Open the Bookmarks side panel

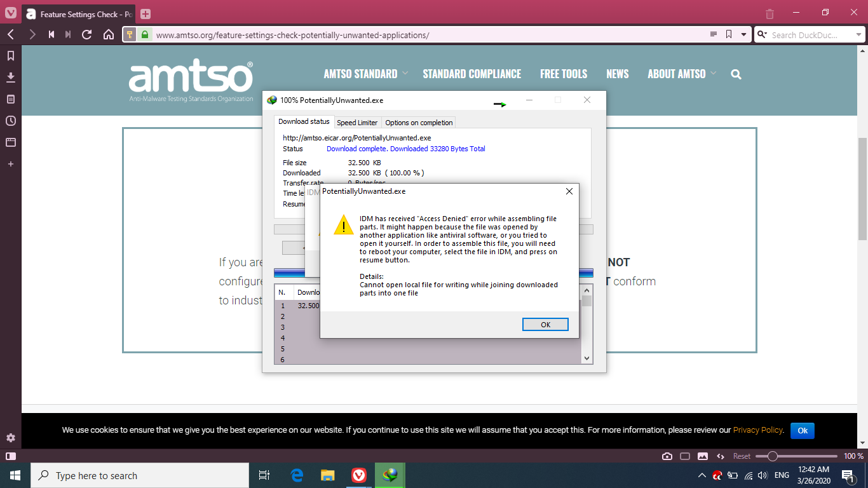pyautogui.click(x=11, y=56)
